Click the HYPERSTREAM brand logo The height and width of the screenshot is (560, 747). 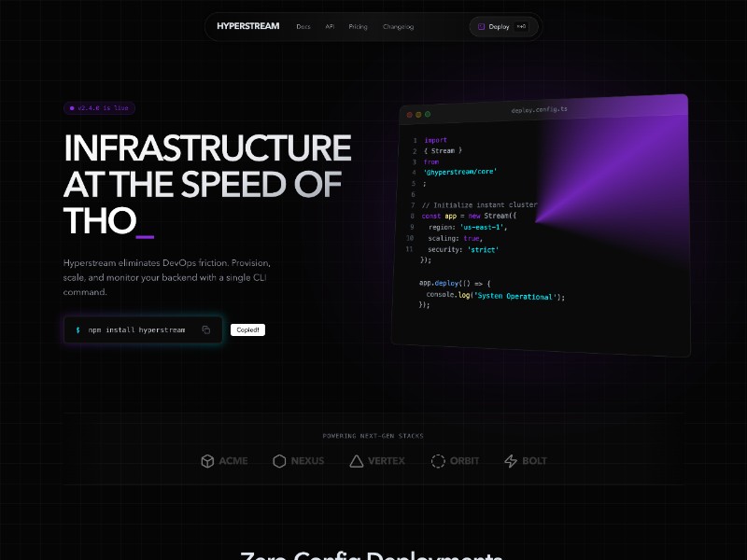click(x=247, y=26)
